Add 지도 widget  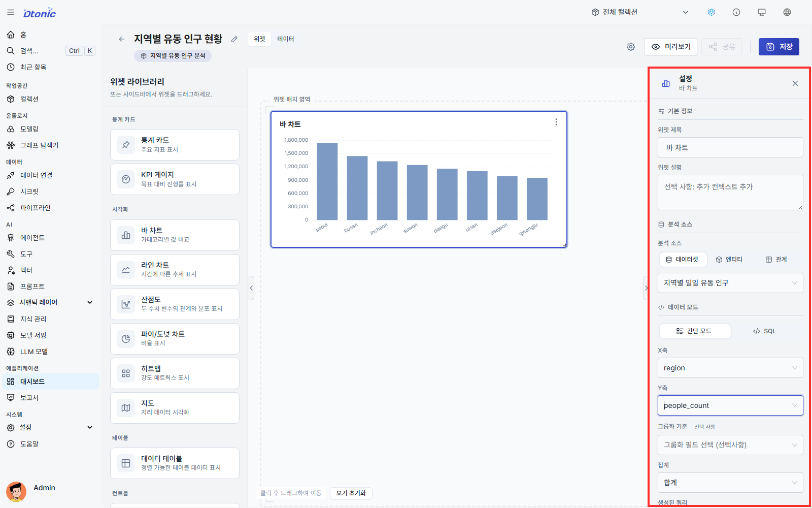coord(175,408)
